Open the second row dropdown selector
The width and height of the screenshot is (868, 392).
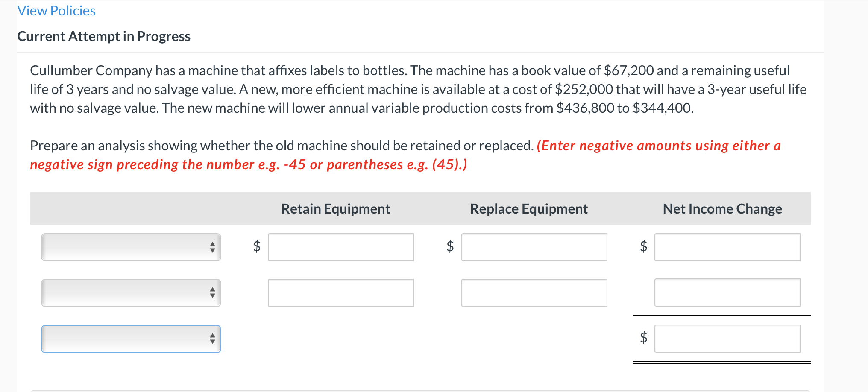[x=130, y=293]
